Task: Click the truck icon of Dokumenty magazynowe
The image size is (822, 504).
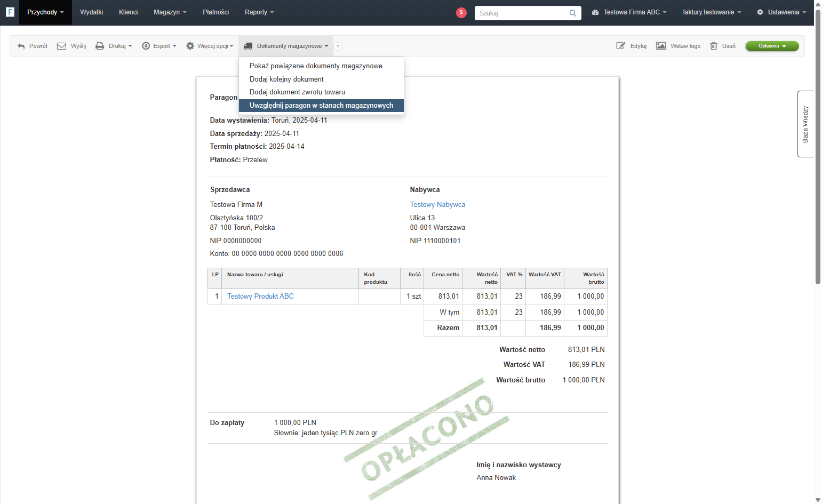Action: [x=248, y=46]
